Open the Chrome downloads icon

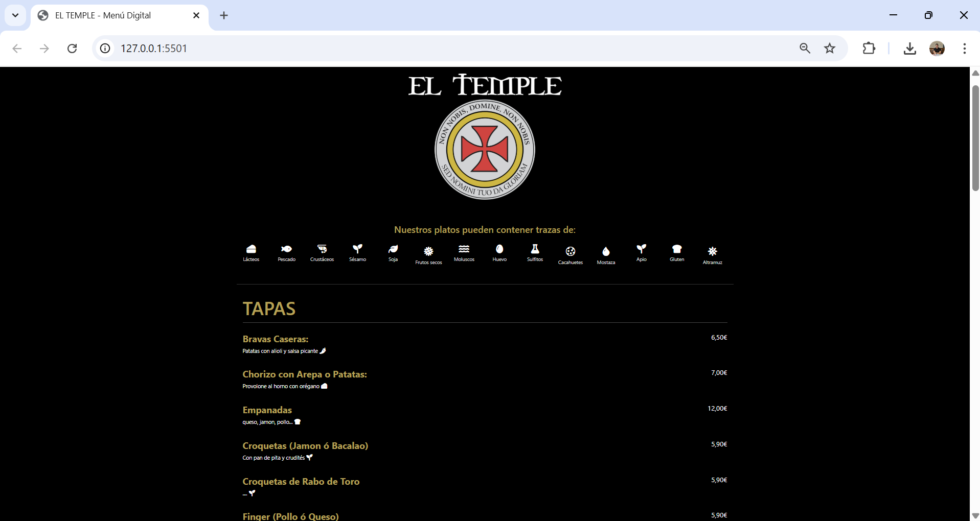[x=909, y=49]
